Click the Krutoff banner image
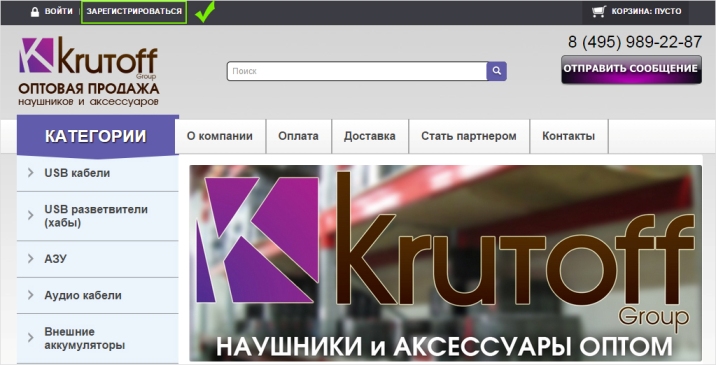716x365 pixels. tap(445, 263)
